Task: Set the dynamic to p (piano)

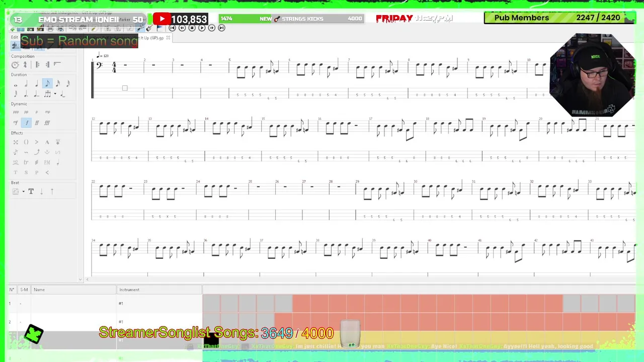Action: click(x=37, y=112)
